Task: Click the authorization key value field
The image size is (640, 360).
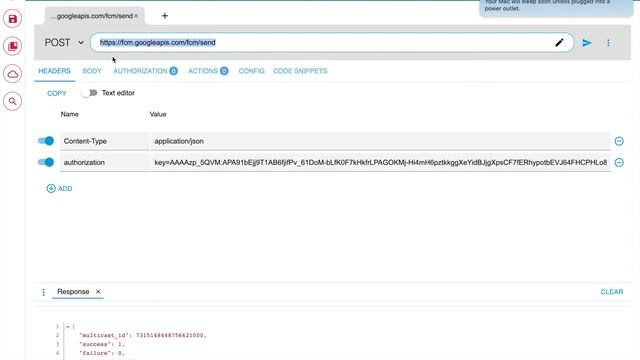Action: click(380, 162)
